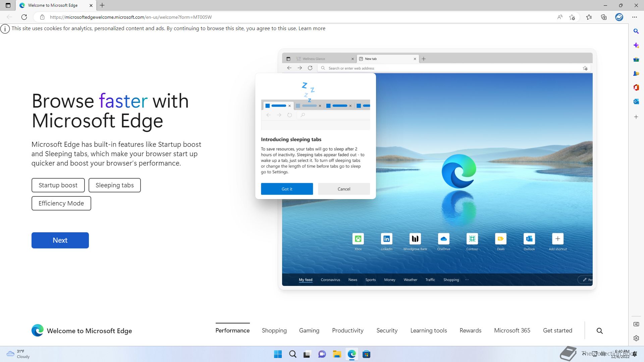Click the Edge sidebar Search icon

[x=636, y=31]
